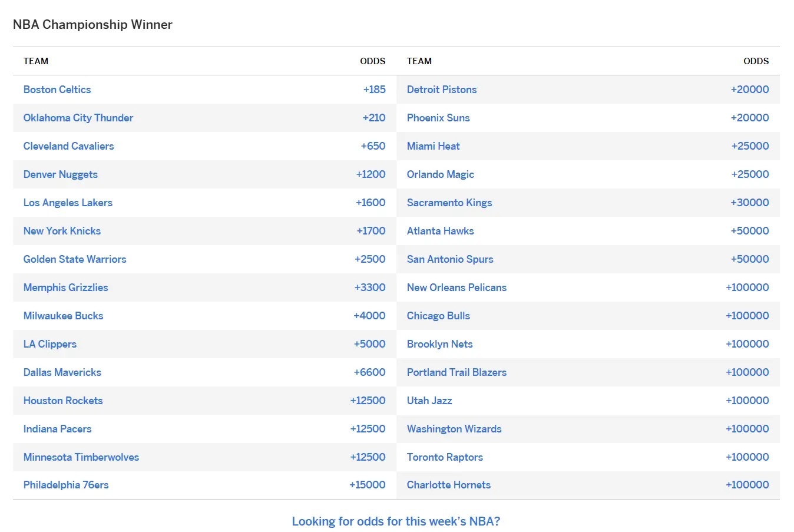Select the Atlanta Hawks link
Image resolution: width=794 pixels, height=532 pixels.
coord(441,231)
